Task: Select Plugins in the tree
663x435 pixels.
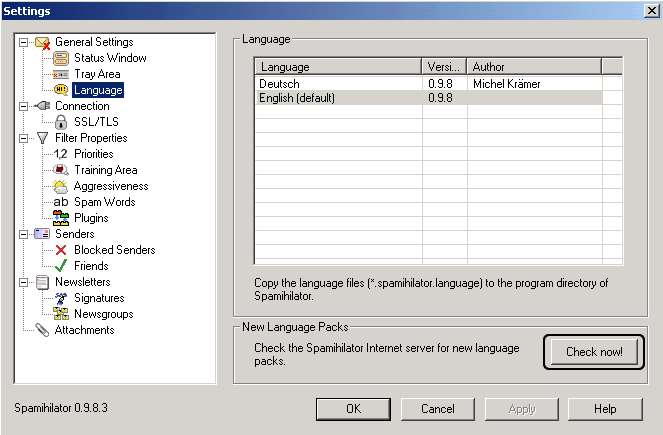Action: (x=91, y=218)
